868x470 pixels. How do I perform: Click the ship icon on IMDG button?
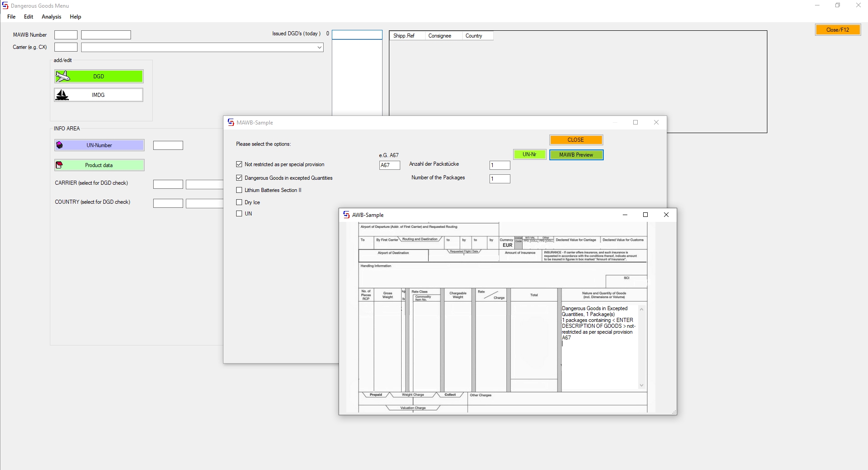pos(62,95)
